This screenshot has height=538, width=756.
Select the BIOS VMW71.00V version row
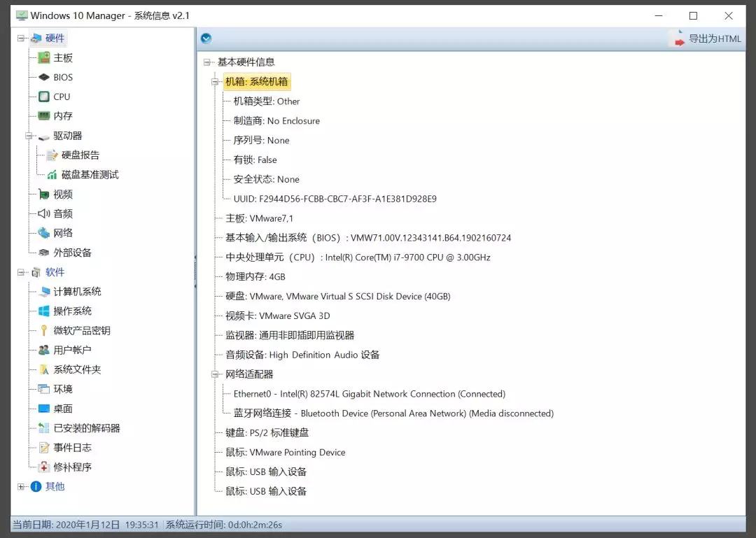[368, 238]
